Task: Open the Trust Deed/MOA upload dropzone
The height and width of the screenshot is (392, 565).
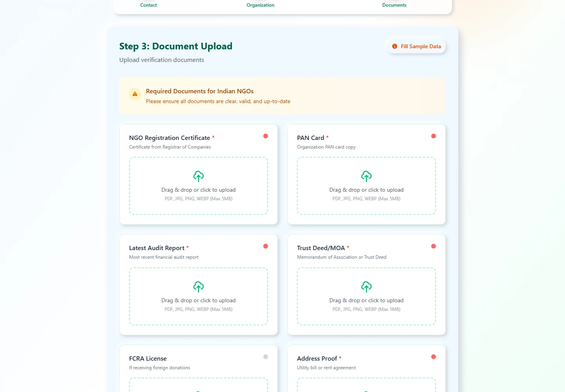Action: tap(366, 296)
